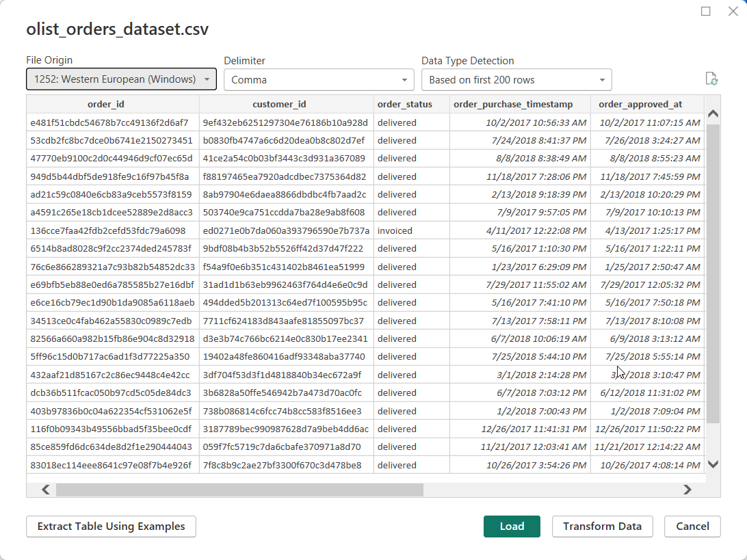Click cell 82566a660a982b15fb86e904c8d32918

[x=112, y=338]
